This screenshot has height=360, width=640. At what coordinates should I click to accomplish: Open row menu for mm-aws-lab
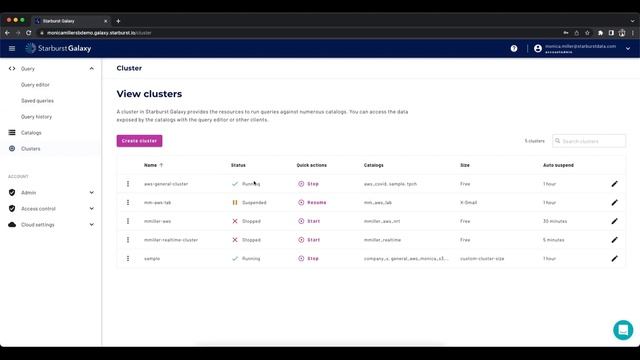[x=128, y=202]
